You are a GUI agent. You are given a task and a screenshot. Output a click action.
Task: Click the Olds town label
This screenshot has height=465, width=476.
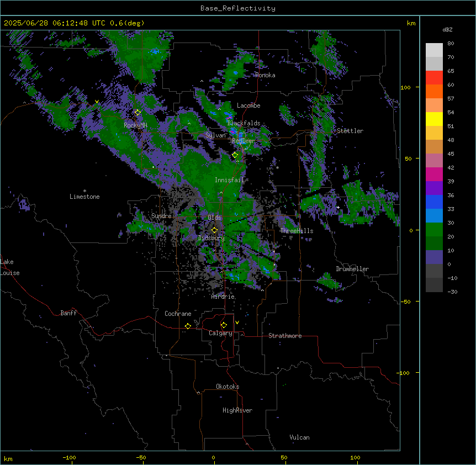214,218
